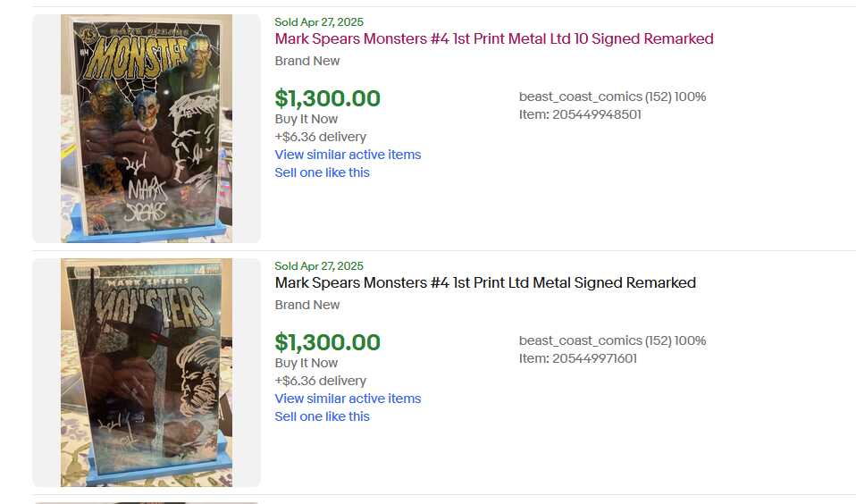This screenshot has height=504, width=856.
Task: Click the second listing's 'Brand New' condition
Action: tap(306, 305)
